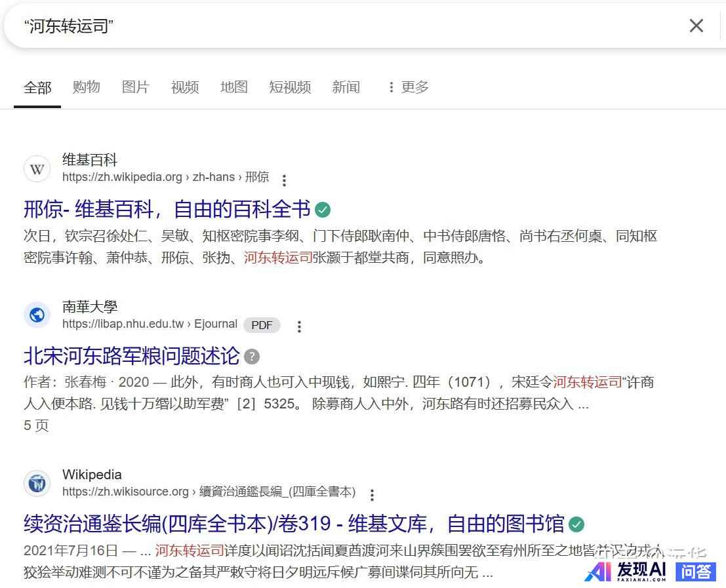The height and width of the screenshot is (588, 726).
Task: Click the Wikipedia W favicon for 维基百科 result
Action: coord(37,169)
